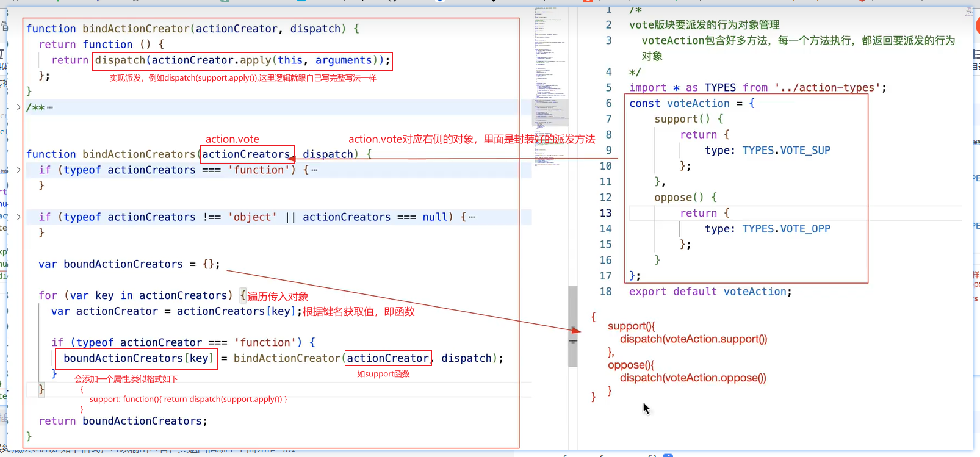Click 'boundActionCreators[key]' assignment target
This screenshot has height=457, width=980.
point(139,358)
